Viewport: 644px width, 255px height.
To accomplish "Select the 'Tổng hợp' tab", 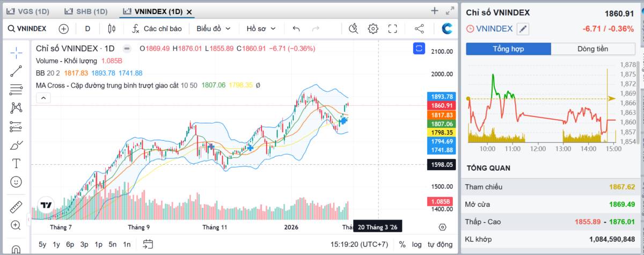I will (508, 49).
